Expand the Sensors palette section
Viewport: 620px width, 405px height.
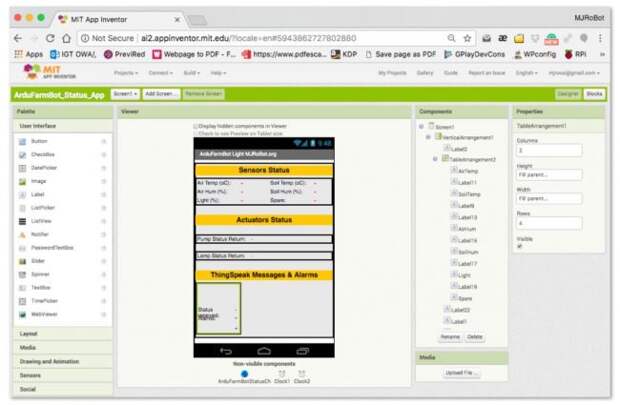click(x=63, y=375)
